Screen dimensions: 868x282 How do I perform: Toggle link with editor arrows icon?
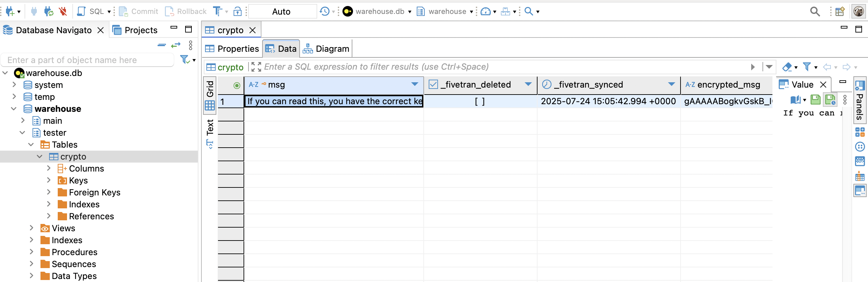tap(176, 45)
